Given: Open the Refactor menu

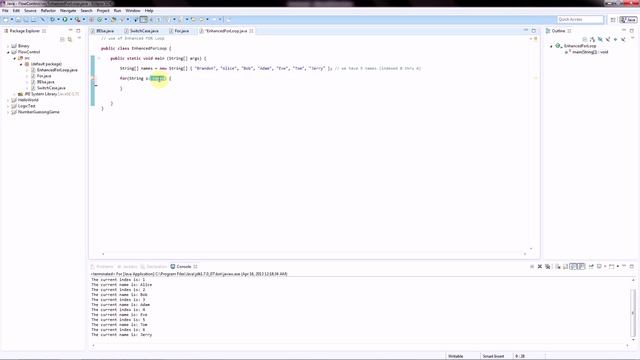Looking at the screenshot, I should [48, 11].
